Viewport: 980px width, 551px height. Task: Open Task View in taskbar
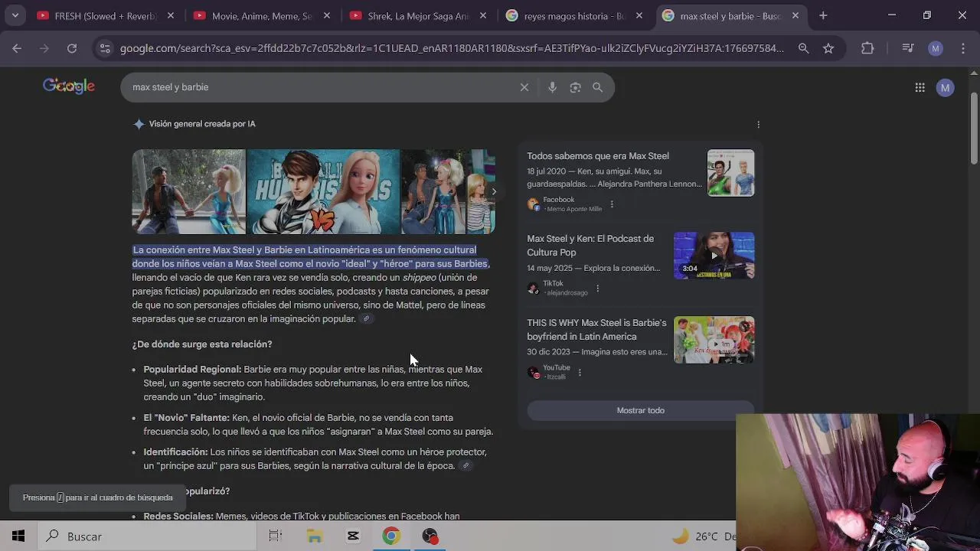point(275,536)
